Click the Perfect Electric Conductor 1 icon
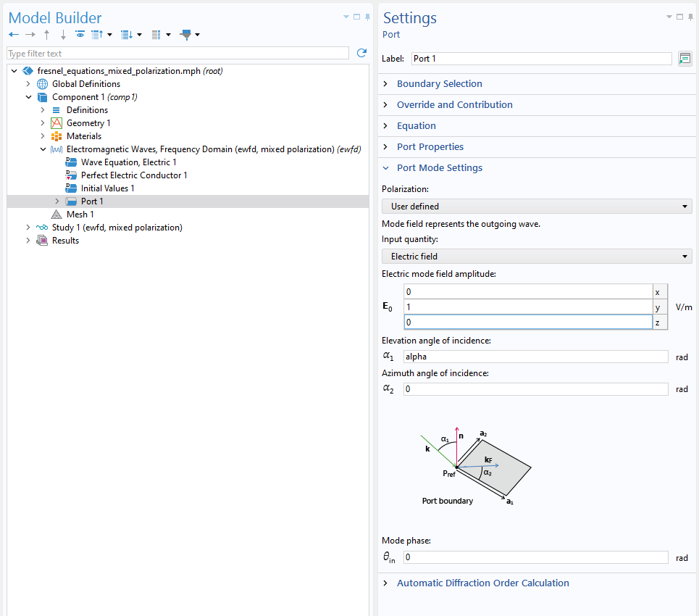Image resolution: width=699 pixels, height=616 pixels. click(x=71, y=175)
